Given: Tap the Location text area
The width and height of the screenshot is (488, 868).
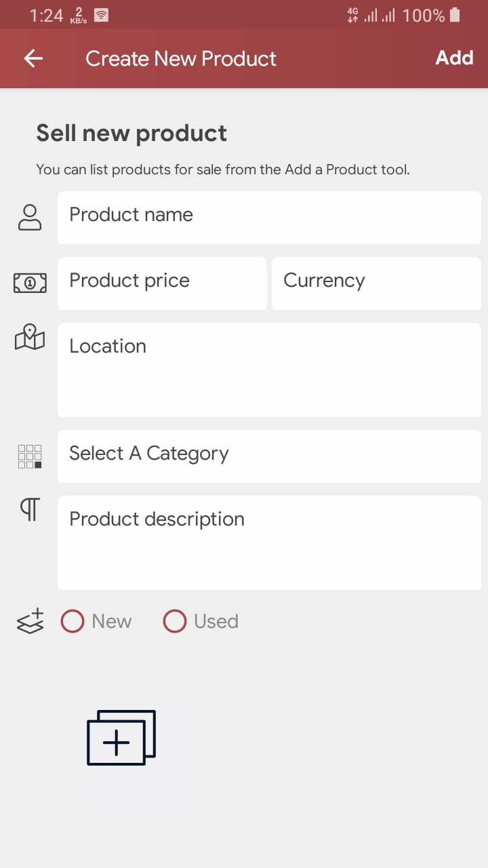Looking at the screenshot, I should click(x=269, y=370).
